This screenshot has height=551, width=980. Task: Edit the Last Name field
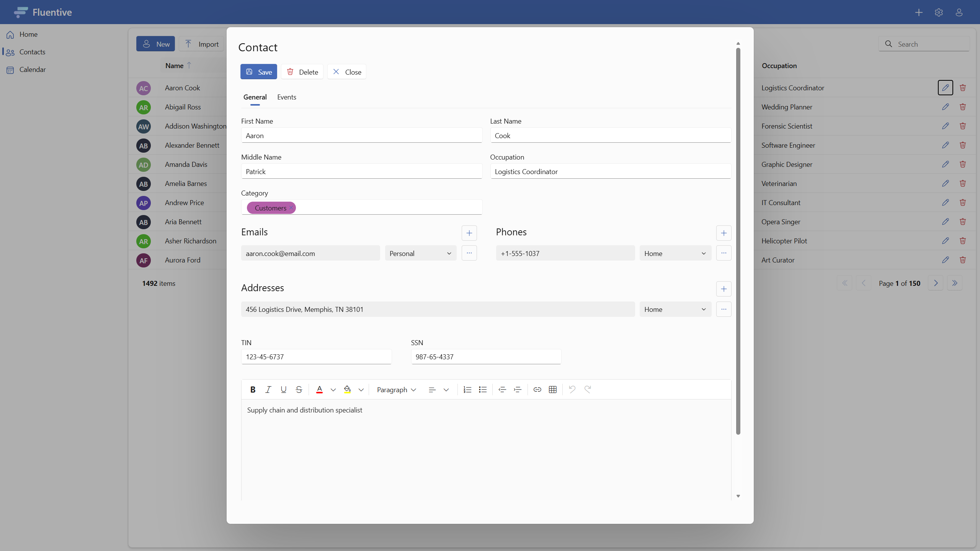(611, 135)
